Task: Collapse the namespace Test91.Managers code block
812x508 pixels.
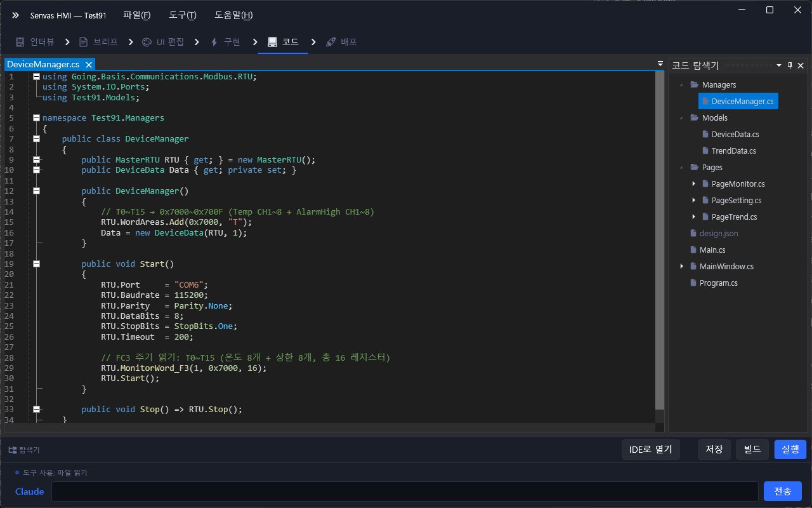Action: coord(36,118)
